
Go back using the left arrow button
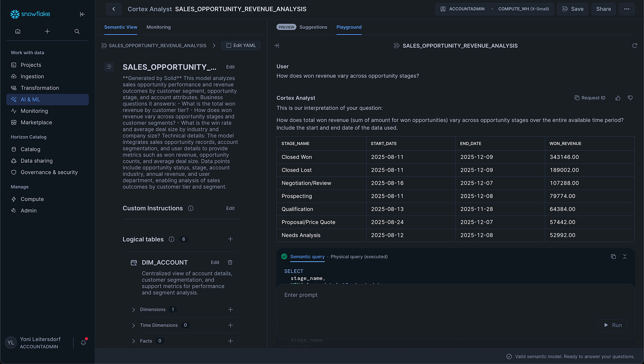[114, 9]
